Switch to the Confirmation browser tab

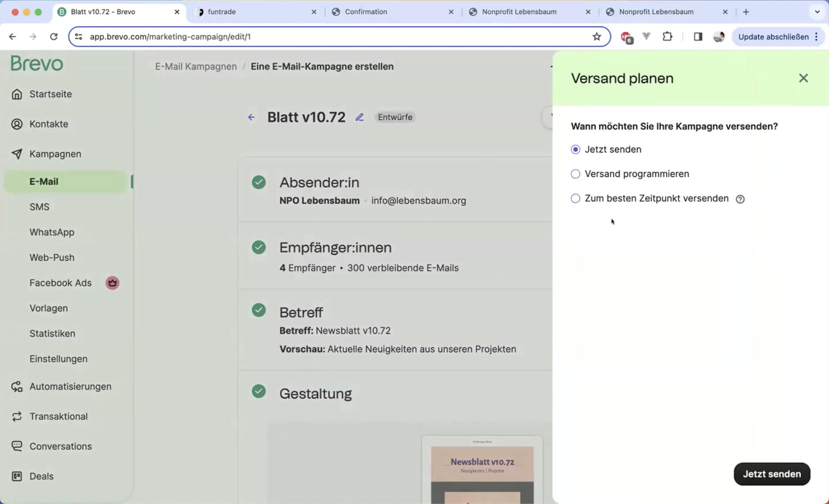[x=366, y=12]
